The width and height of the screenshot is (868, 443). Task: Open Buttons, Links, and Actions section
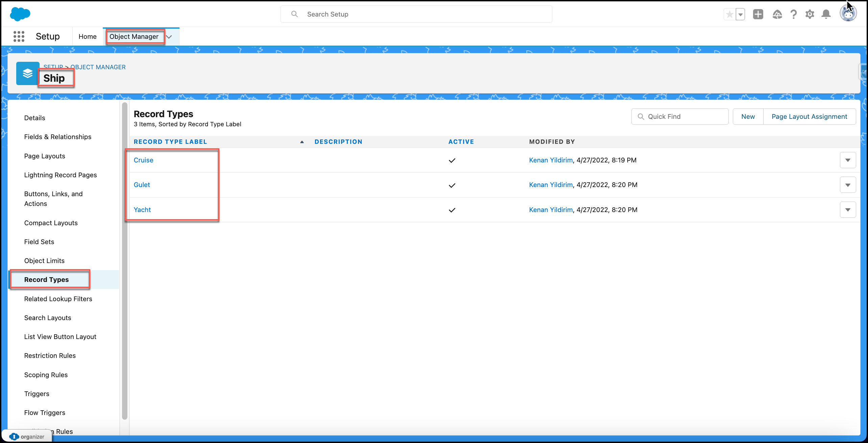coord(53,199)
